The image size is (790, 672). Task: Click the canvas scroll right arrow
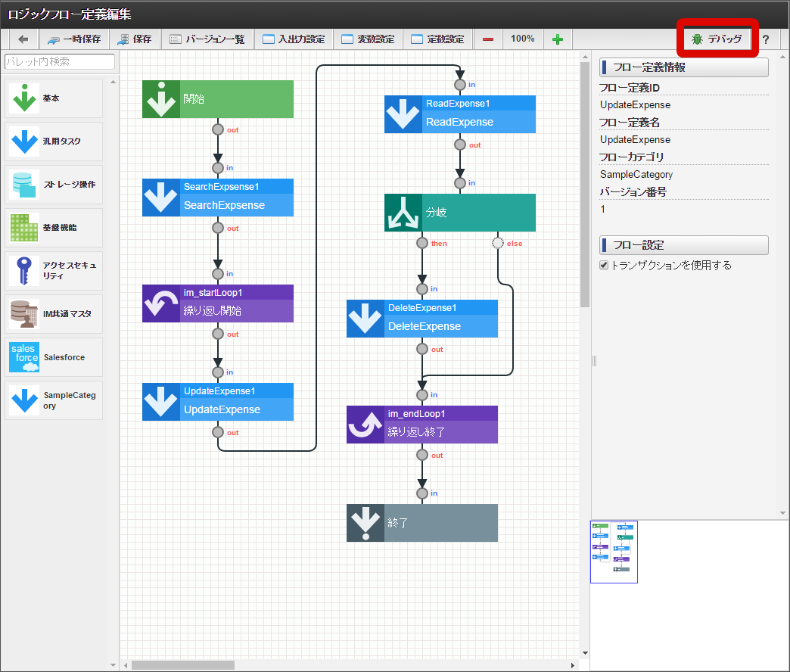[573, 665]
